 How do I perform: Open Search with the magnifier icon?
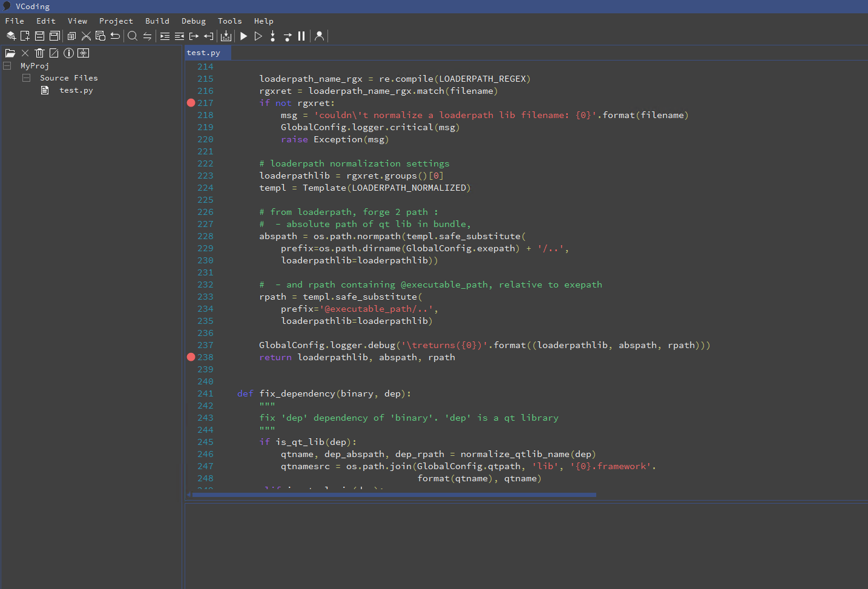pyautogui.click(x=133, y=36)
